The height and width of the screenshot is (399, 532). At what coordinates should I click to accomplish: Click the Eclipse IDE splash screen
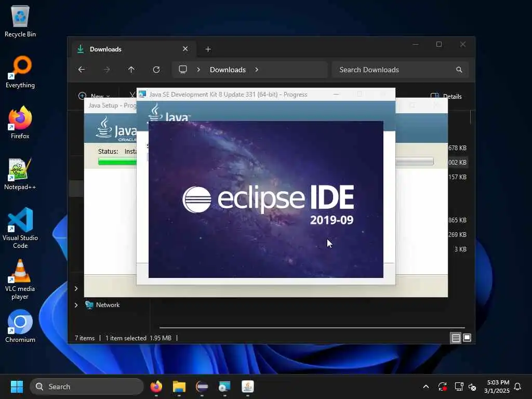coord(266,199)
